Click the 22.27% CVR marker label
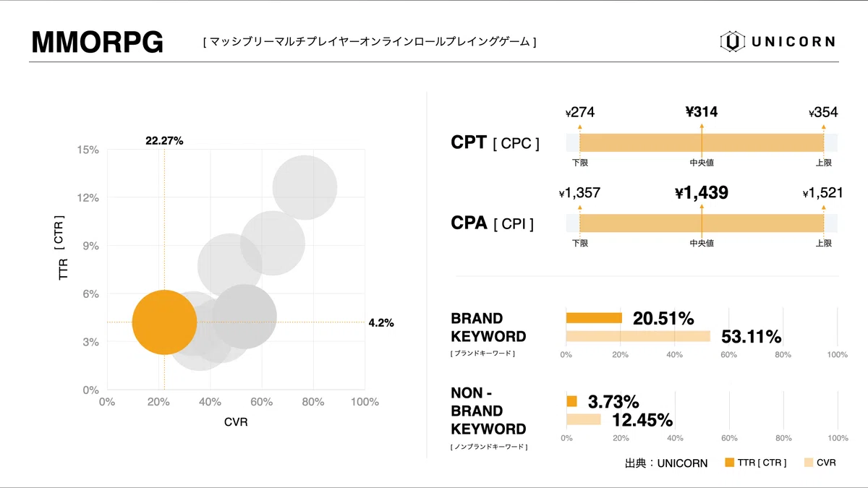This screenshot has width=868, height=488. pyautogui.click(x=164, y=141)
